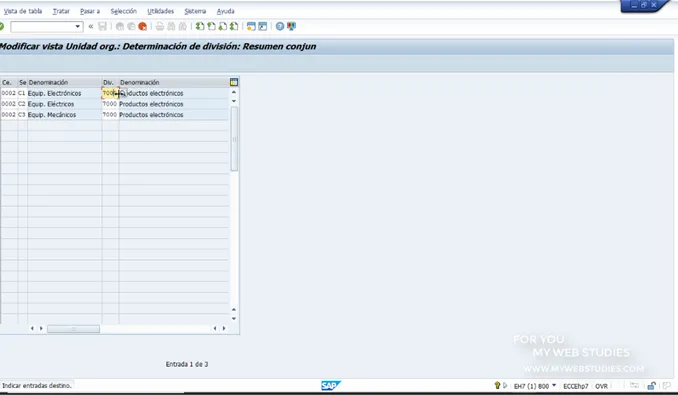Open Customize Local Layout monitor icon
The image size is (678, 395).
pyautogui.click(x=291, y=27)
